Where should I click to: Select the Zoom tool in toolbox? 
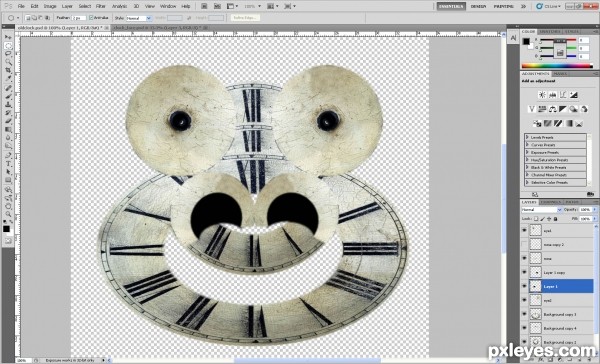pyautogui.click(x=8, y=214)
